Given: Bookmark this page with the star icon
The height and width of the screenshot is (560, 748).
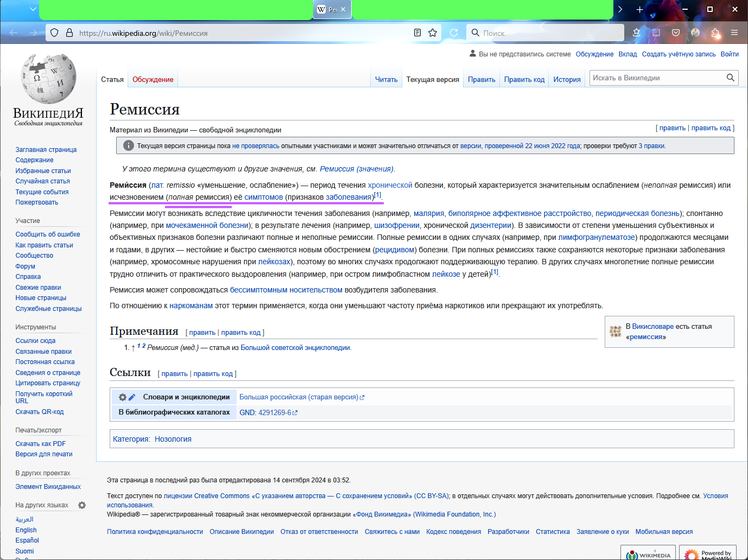Looking at the screenshot, I should tap(433, 33).
